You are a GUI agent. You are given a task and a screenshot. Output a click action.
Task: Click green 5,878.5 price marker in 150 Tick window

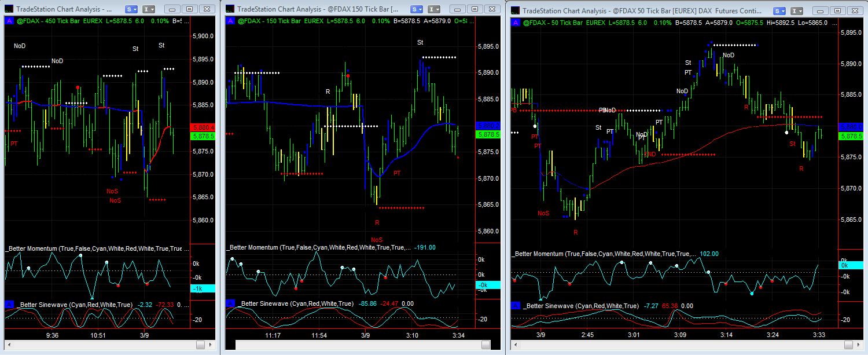coord(488,134)
